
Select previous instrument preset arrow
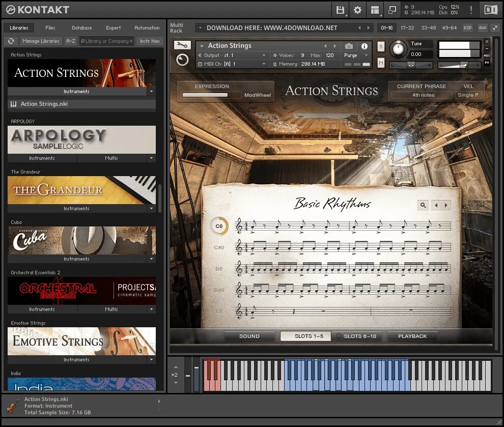(325, 46)
